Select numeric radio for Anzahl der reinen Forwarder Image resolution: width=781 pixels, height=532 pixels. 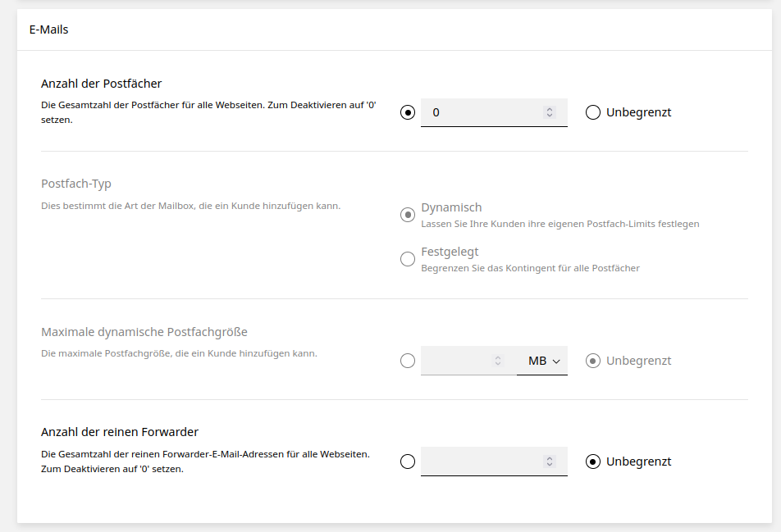point(408,462)
